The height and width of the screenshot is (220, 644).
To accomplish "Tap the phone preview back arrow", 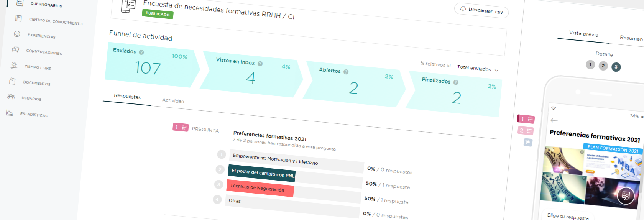I will point(554,120).
